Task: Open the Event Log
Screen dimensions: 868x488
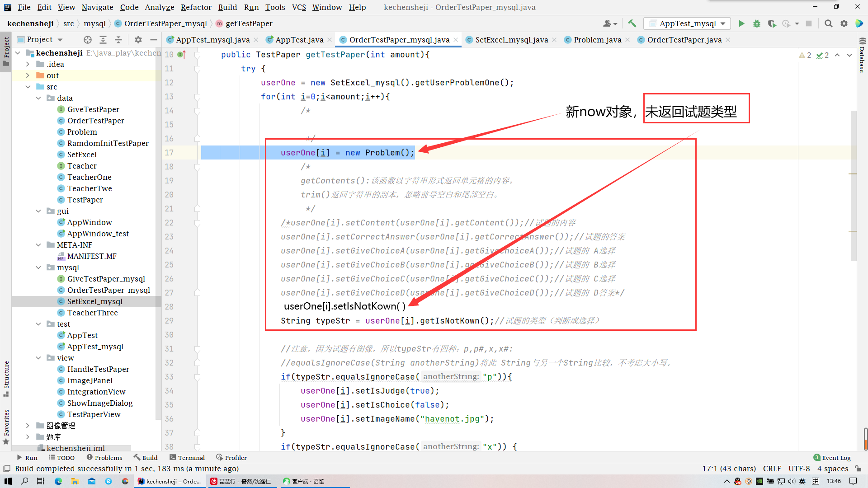Action: (x=832, y=458)
